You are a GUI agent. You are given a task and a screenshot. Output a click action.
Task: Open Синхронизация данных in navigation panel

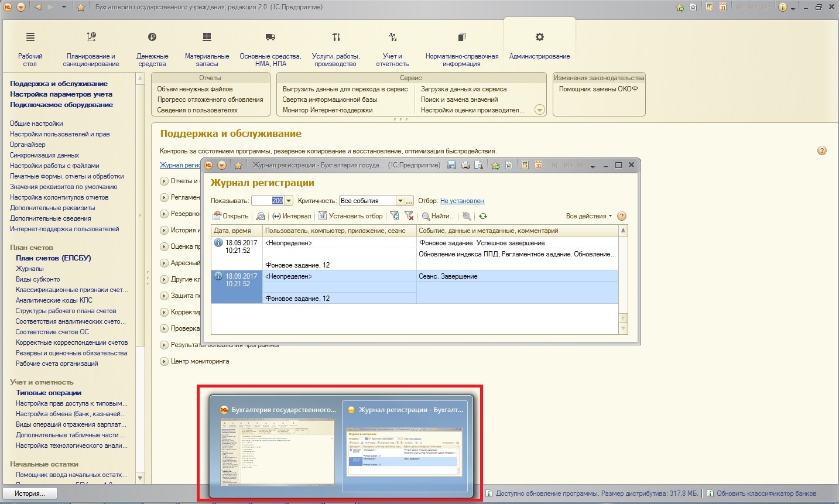44,155
